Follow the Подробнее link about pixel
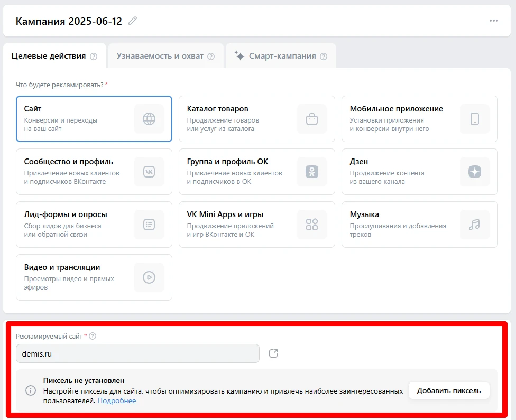Viewport: 516px width, 420px height. [116, 401]
